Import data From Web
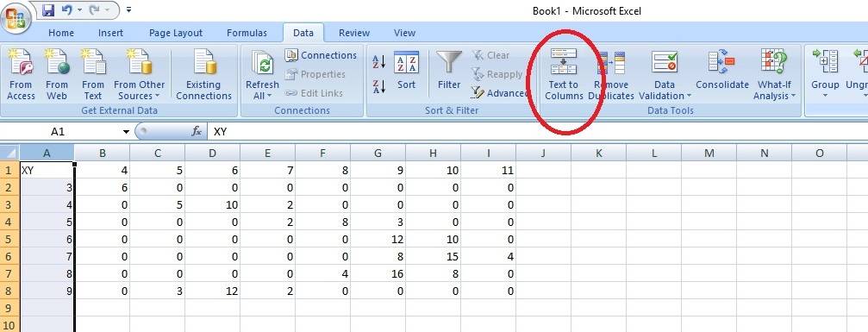868x332 pixels. [x=57, y=75]
